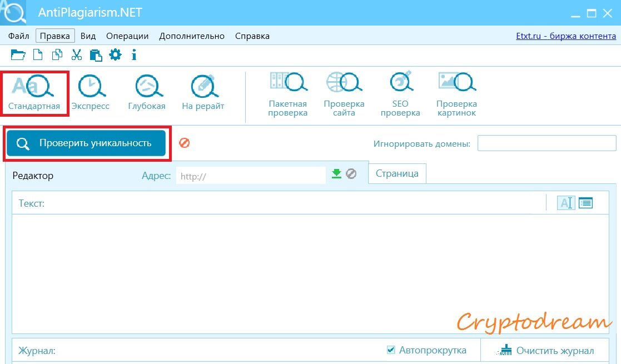The width and height of the screenshot is (621, 364).
Task: Create new document via blank page icon
Action: tap(38, 54)
